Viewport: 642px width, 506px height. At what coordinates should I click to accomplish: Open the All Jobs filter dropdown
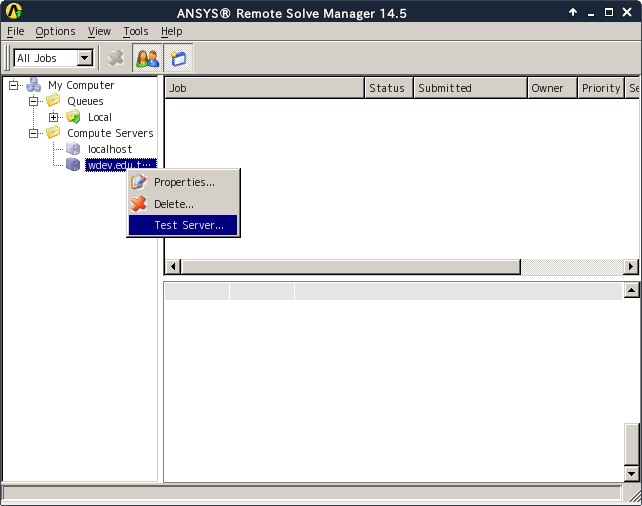pos(85,58)
